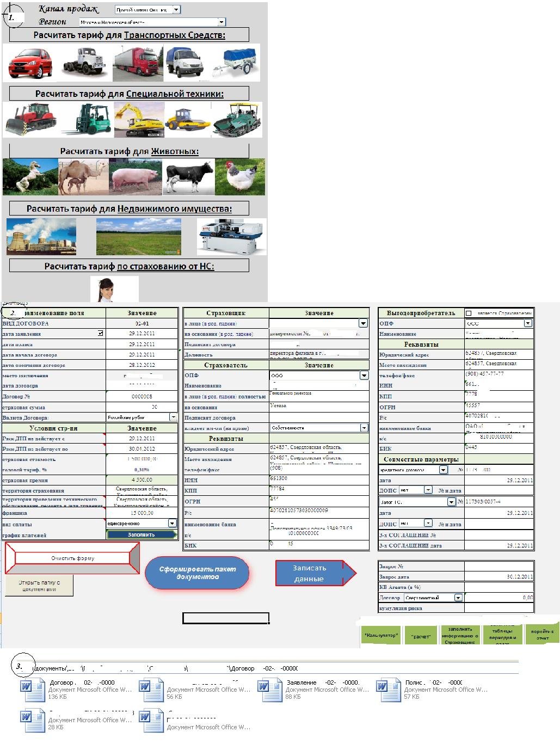The image size is (560, 744).
Task: Expand the 'владеет им-ом (на праве)' dropdown
Action: (364, 428)
